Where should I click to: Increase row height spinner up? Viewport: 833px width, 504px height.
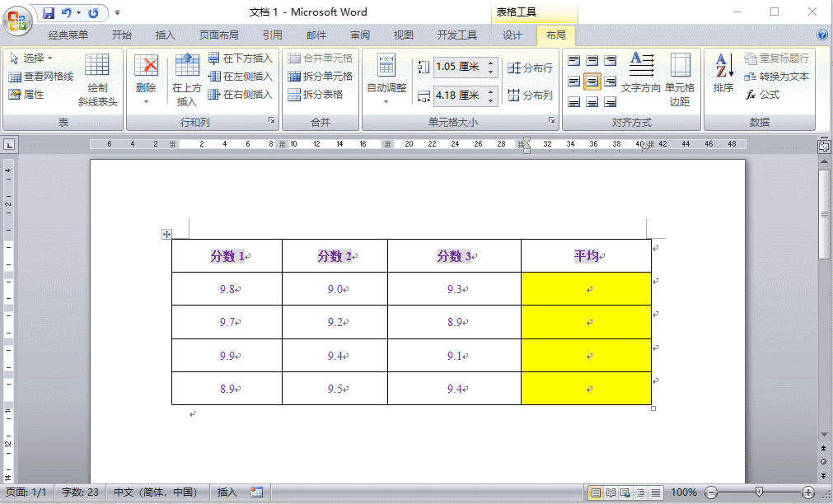pyautogui.click(x=491, y=63)
